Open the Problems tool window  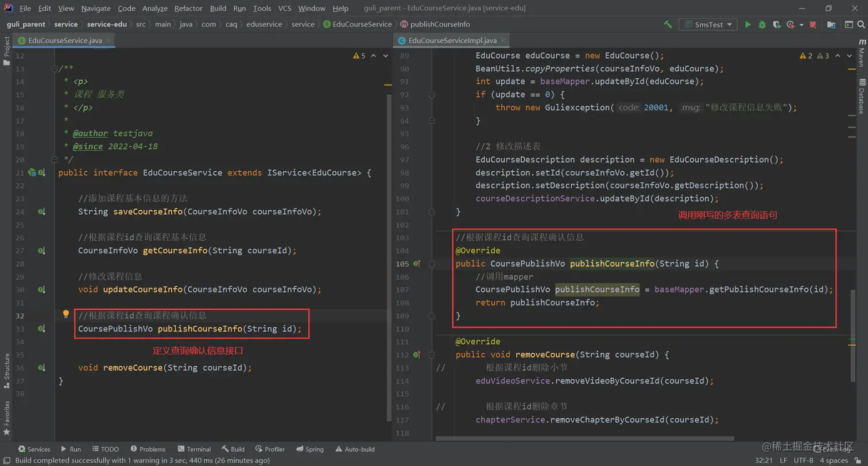(x=148, y=449)
